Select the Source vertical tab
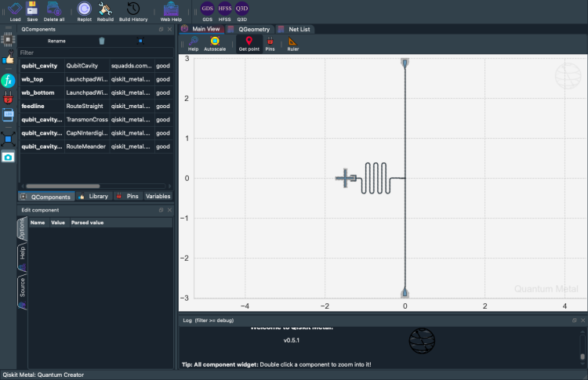The height and width of the screenshot is (380, 588). [x=22, y=291]
